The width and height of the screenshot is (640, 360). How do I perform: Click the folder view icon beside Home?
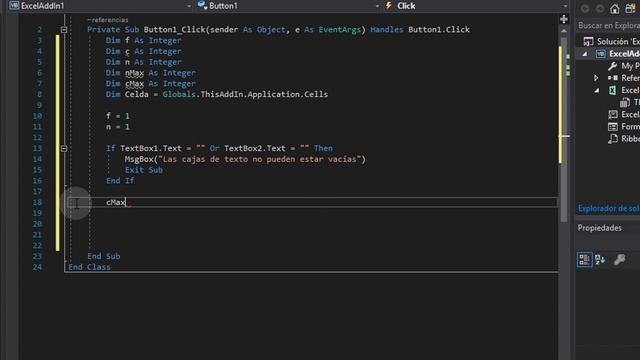click(631, 9)
